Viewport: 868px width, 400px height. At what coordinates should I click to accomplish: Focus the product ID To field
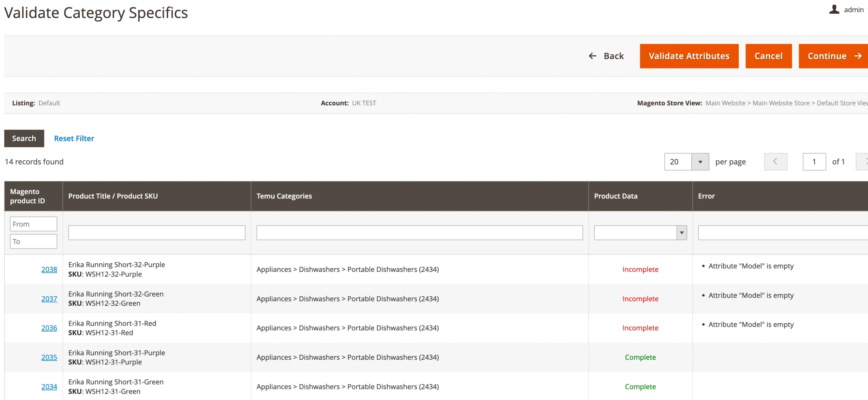[x=33, y=242]
